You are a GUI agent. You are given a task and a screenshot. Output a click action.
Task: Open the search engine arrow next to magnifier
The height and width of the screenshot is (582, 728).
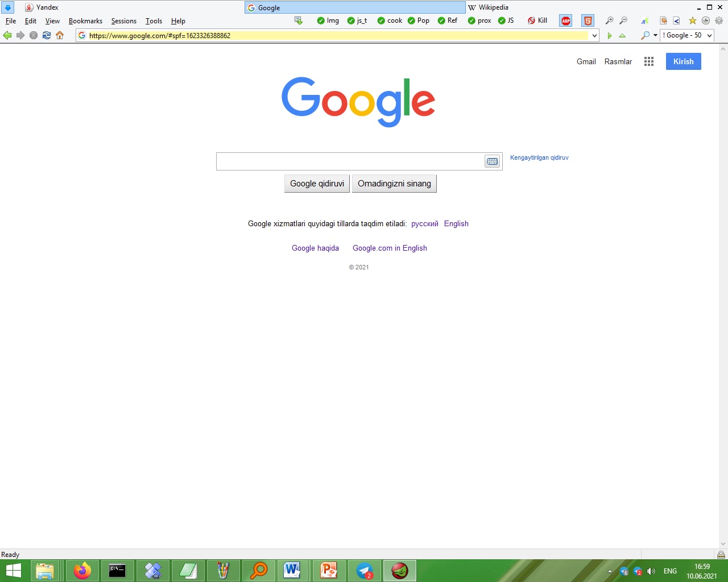point(655,35)
